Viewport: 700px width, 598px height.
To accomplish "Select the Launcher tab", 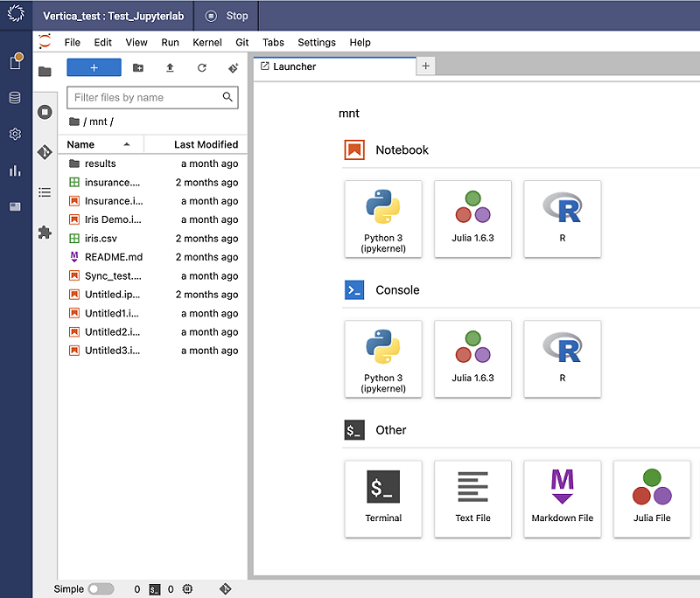I will [335, 66].
